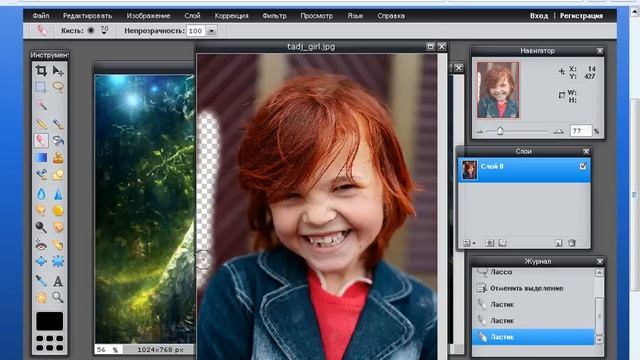Image resolution: width=640 pixels, height=360 pixels.
Task: Select the Zoom magnifier tool in the toolbox
Action: pyautogui.click(x=58, y=298)
